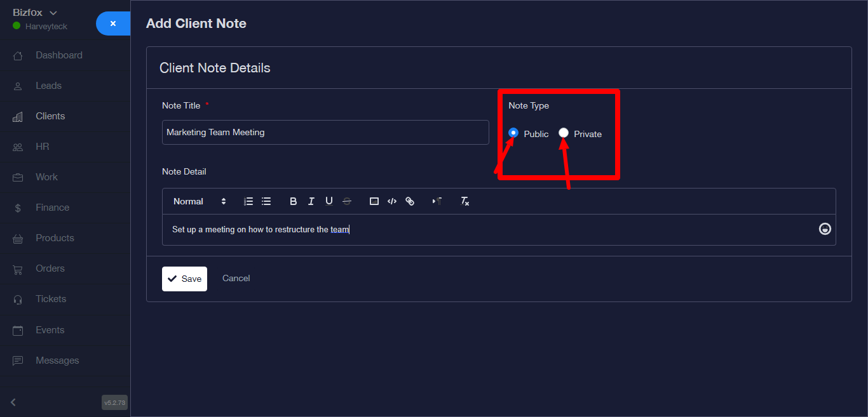Viewport: 868px width, 417px height.
Task: Clear text formatting with the Tx icon
Action: (465, 201)
